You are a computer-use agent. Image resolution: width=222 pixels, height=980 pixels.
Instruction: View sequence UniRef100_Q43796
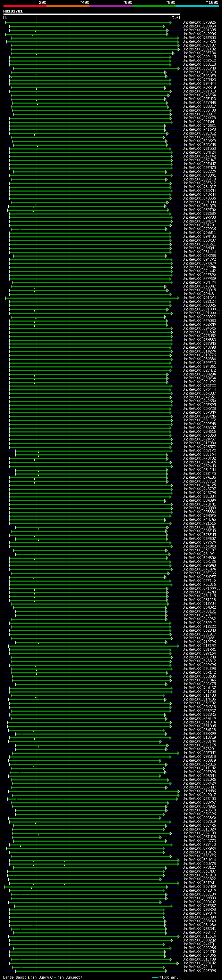coord(199,493)
